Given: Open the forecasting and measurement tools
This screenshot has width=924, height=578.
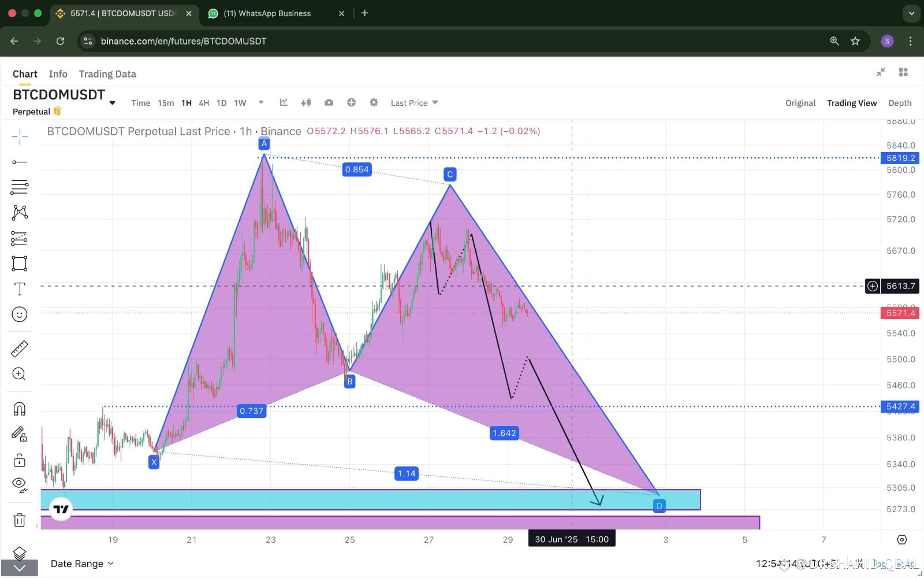Looking at the screenshot, I should [19, 238].
